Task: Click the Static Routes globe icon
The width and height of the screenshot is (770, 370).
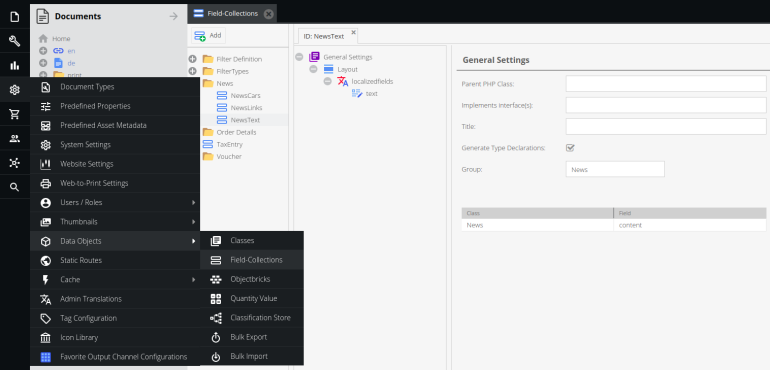Action: click(46, 260)
